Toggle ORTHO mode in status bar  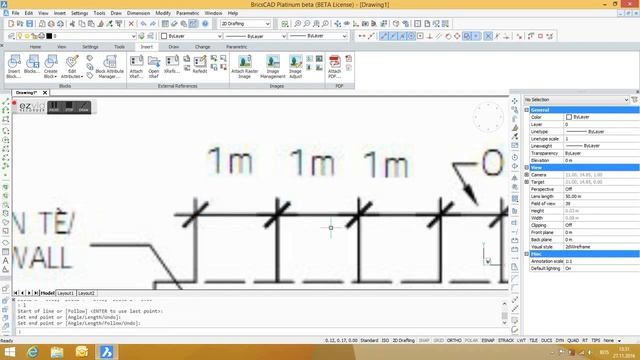click(x=454, y=340)
